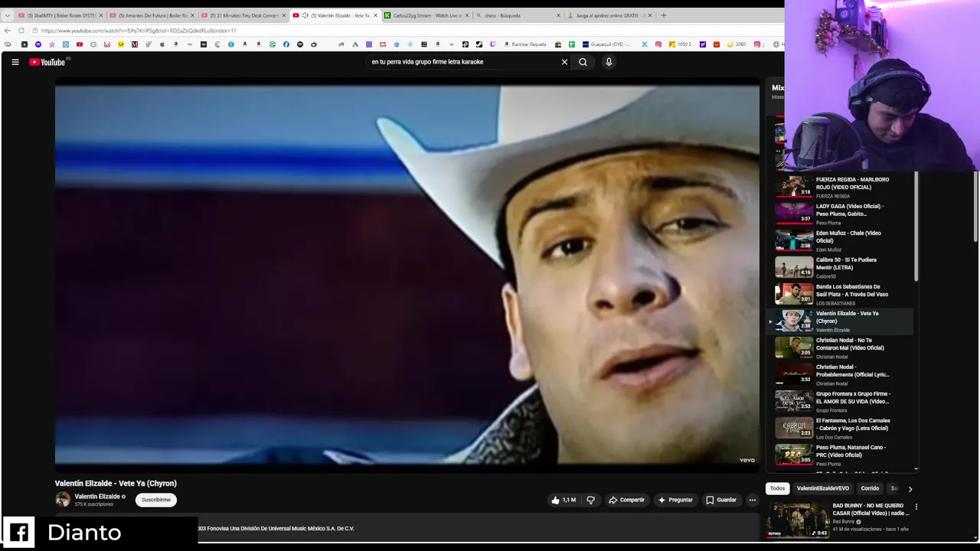Switch to the '31 Minutos: Tiny Desk Concert' tab
This screenshot has width=980, height=551.
pos(244,15)
